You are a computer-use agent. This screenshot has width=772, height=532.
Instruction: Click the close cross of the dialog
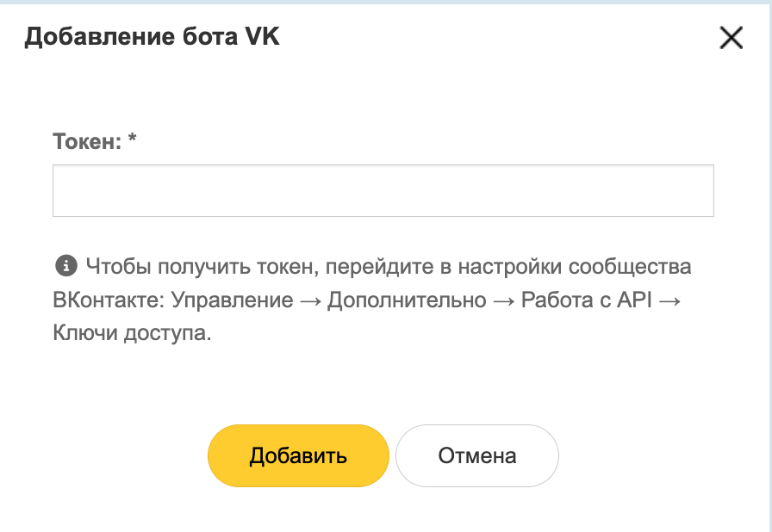732,38
